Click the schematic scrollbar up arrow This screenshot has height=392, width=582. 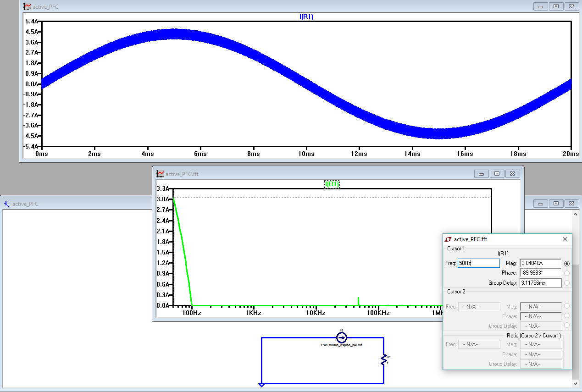[x=576, y=214]
